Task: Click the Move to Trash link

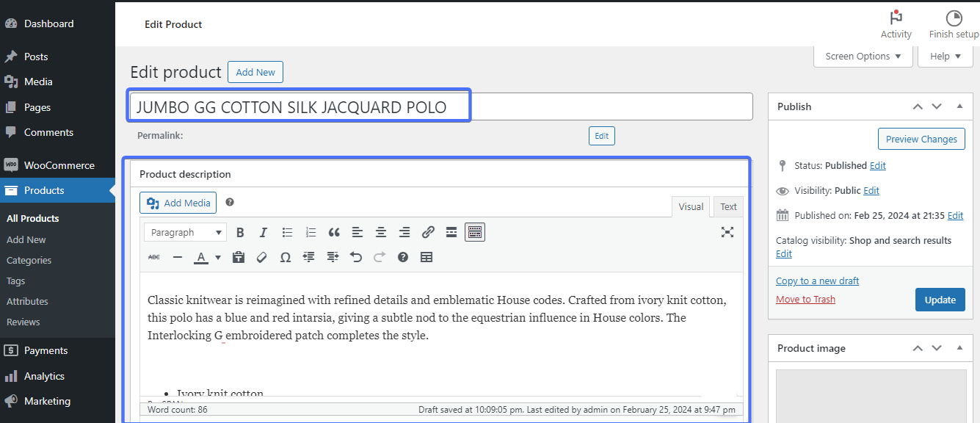Action: tap(805, 300)
